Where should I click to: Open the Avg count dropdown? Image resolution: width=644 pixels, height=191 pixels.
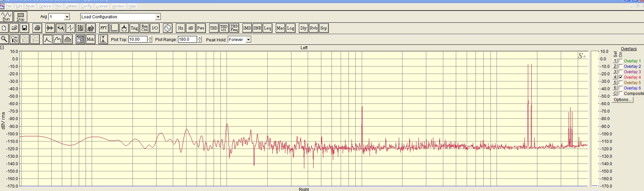click(x=67, y=17)
